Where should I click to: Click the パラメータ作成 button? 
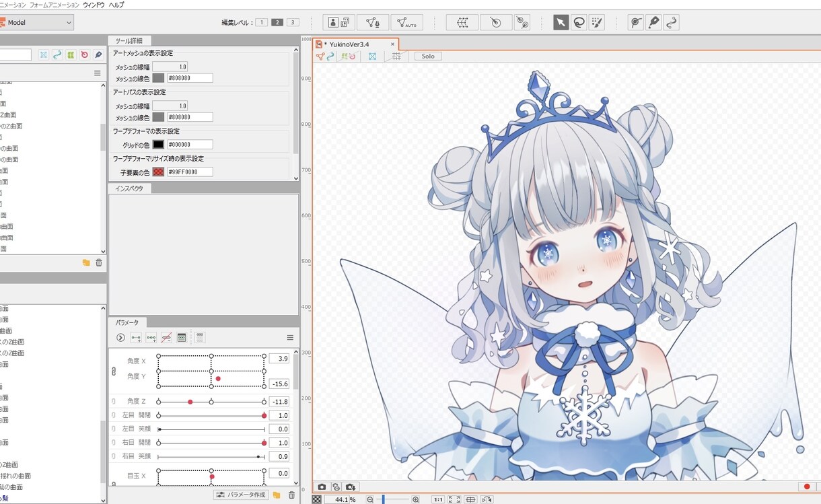pos(241,495)
